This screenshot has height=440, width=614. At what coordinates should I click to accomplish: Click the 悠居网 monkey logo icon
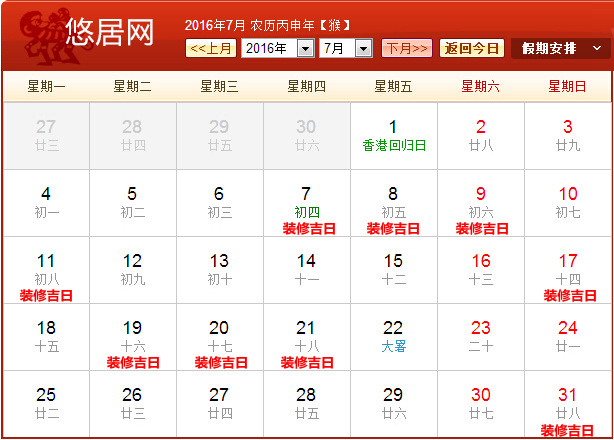[x=36, y=34]
